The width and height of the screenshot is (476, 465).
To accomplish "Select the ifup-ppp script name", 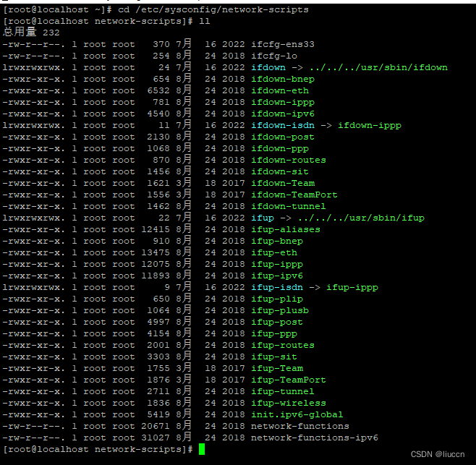I will pyautogui.click(x=274, y=333).
